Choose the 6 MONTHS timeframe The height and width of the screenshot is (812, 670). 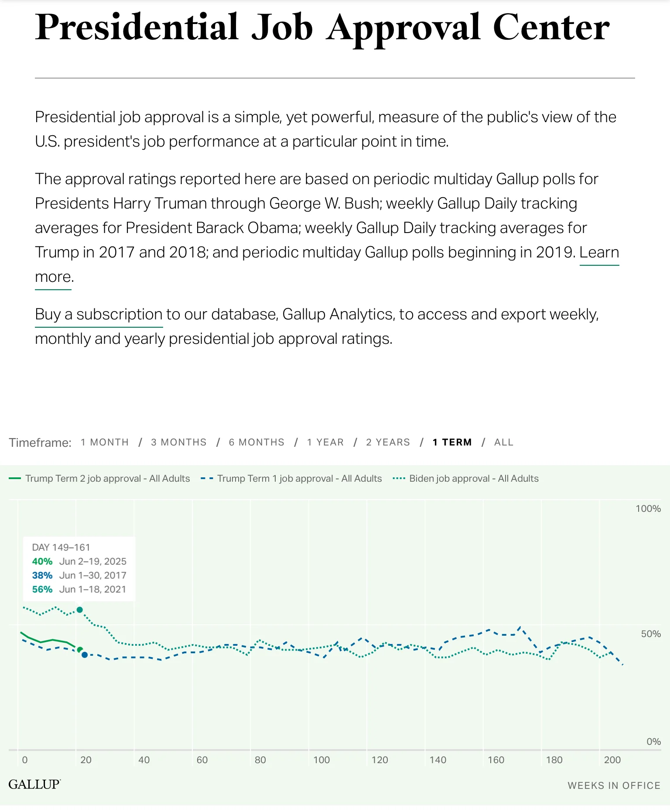tap(256, 442)
